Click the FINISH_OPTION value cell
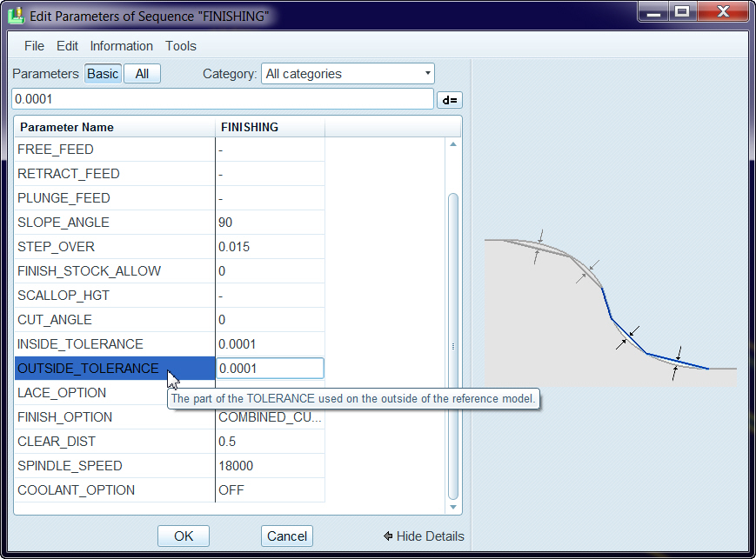The height and width of the screenshot is (559, 756). (270, 417)
